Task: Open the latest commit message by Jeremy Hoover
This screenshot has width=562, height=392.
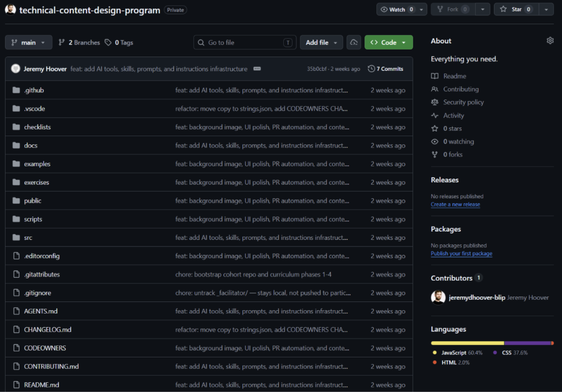Action: point(159,69)
